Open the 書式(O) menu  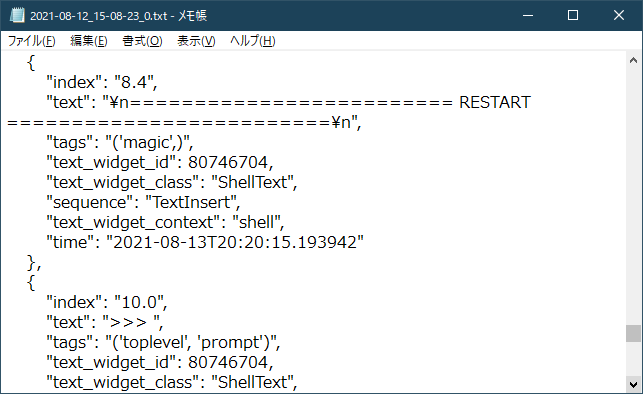(x=142, y=41)
